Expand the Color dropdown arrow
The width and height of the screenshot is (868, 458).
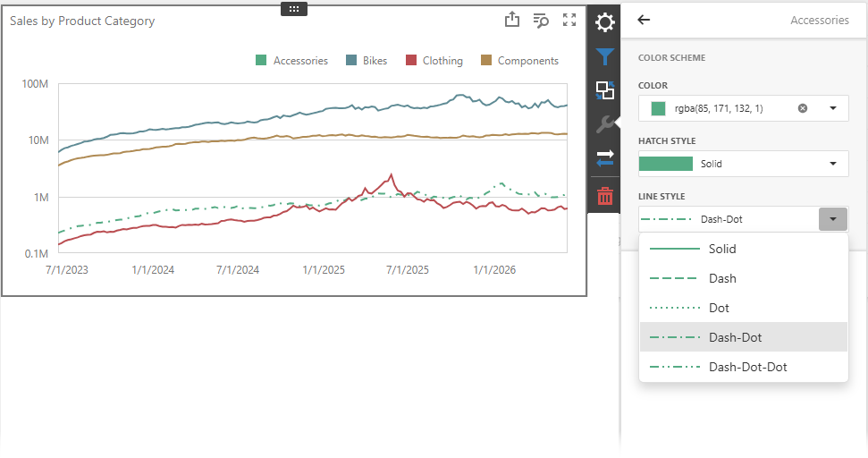(x=832, y=108)
